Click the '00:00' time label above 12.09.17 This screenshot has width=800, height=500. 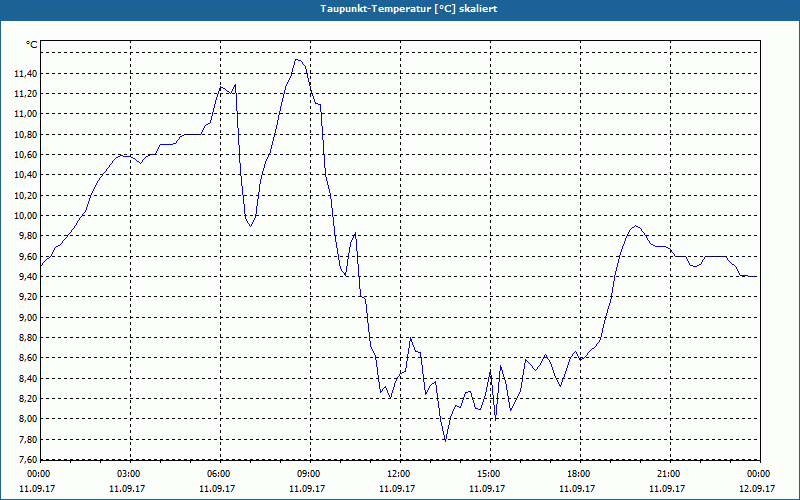[759, 474]
